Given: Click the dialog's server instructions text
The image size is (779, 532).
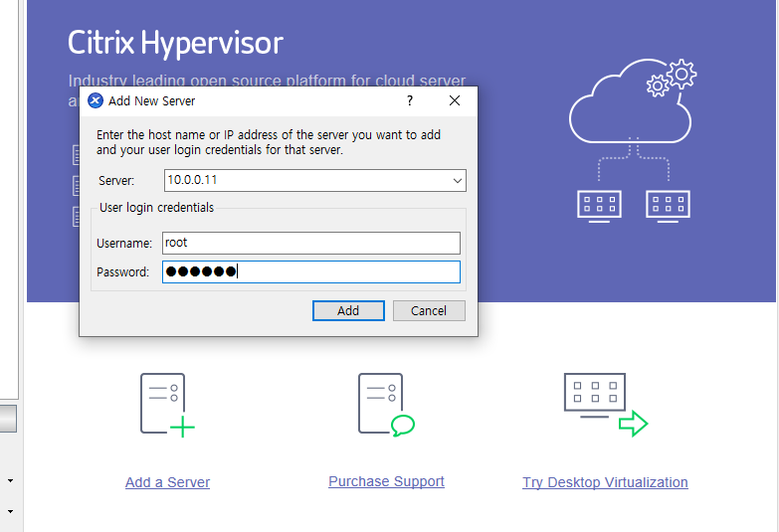Looking at the screenshot, I should [269, 142].
